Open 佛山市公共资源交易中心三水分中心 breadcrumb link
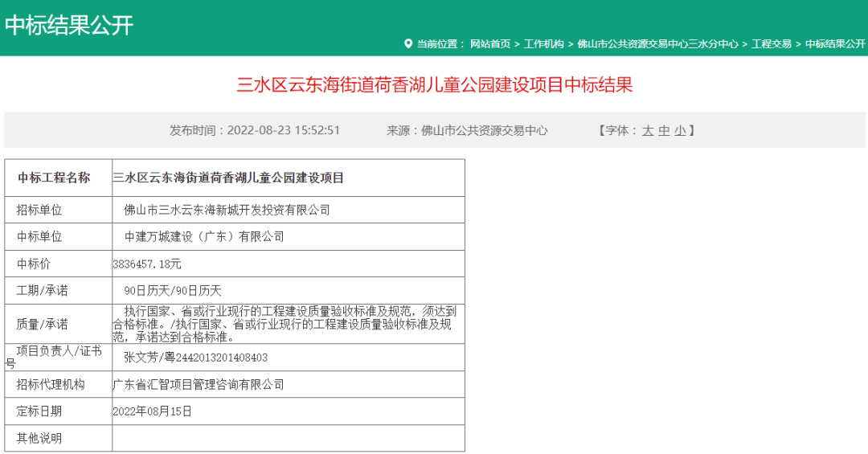This screenshot has width=868, height=454. [x=657, y=43]
